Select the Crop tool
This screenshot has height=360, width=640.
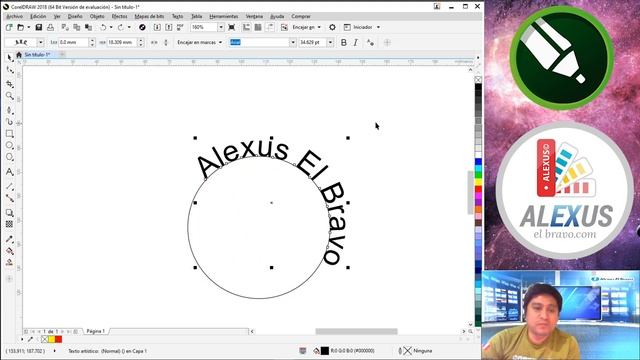[10, 84]
